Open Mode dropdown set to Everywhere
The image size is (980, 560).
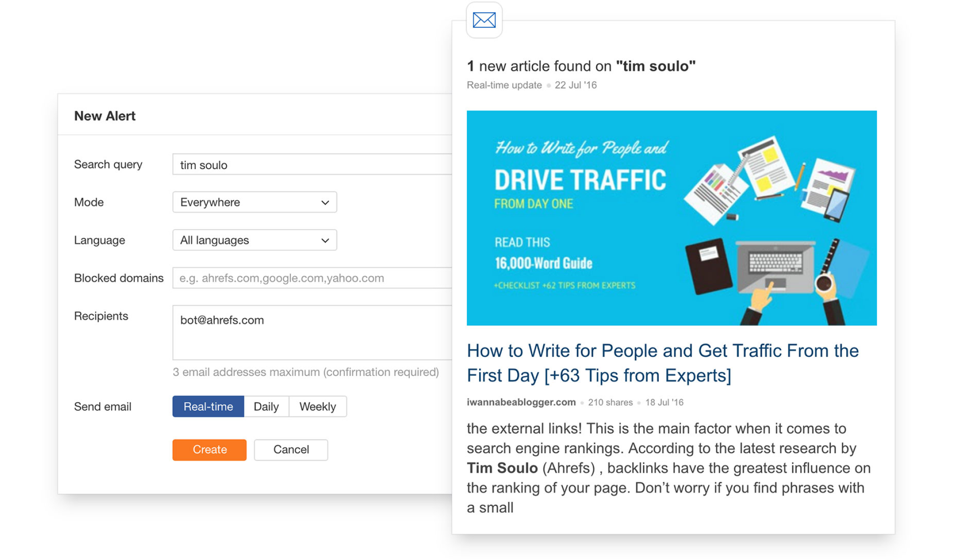coord(255,201)
